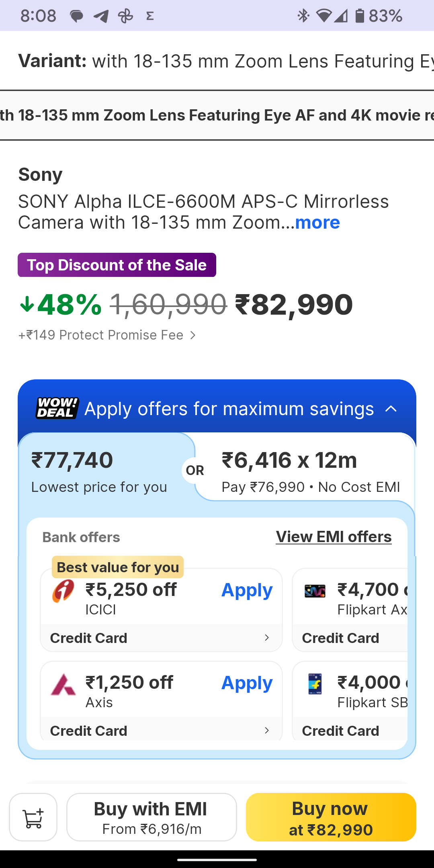Open the View EMI offers link
The width and height of the screenshot is (434, 868).
(334, 537)
